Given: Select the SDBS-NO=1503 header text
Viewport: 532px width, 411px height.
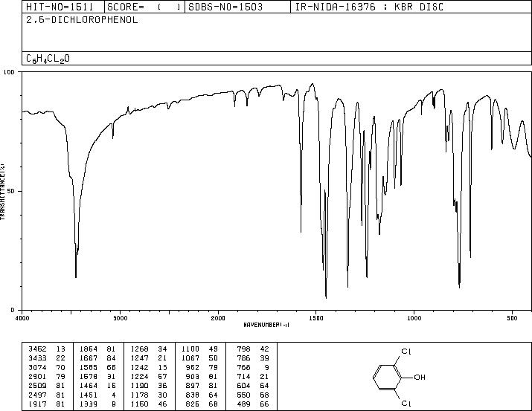Looking at the screenshot, I should 225,7.
